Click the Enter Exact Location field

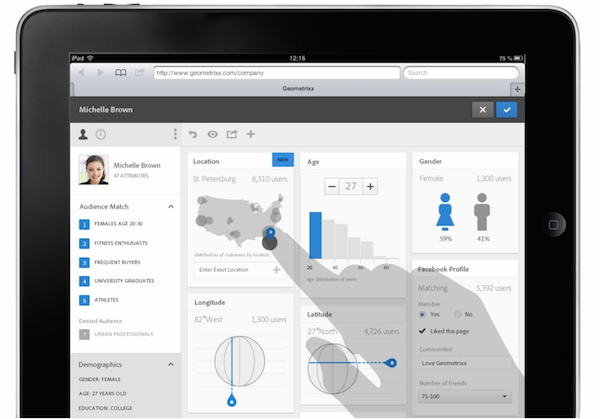click(240, 270)
